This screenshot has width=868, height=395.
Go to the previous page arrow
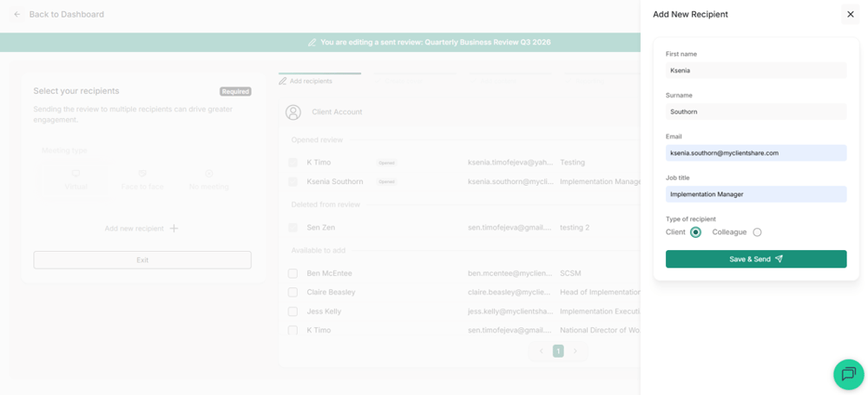[542, 351]
